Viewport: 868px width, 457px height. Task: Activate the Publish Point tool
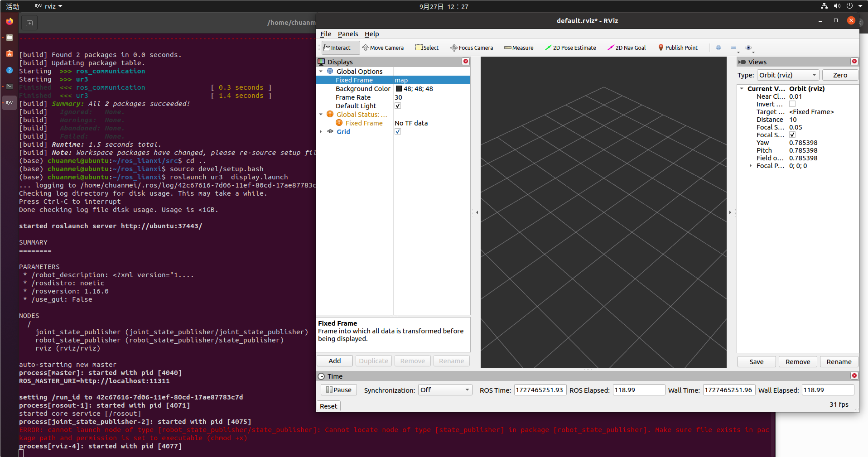(677, 48)
